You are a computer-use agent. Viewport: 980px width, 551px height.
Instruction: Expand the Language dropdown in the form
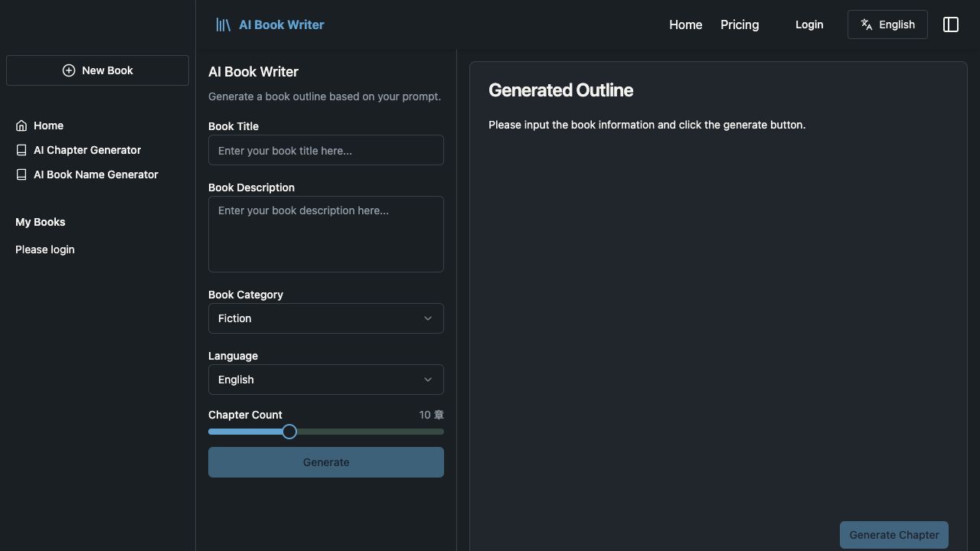tap(325, 380)
